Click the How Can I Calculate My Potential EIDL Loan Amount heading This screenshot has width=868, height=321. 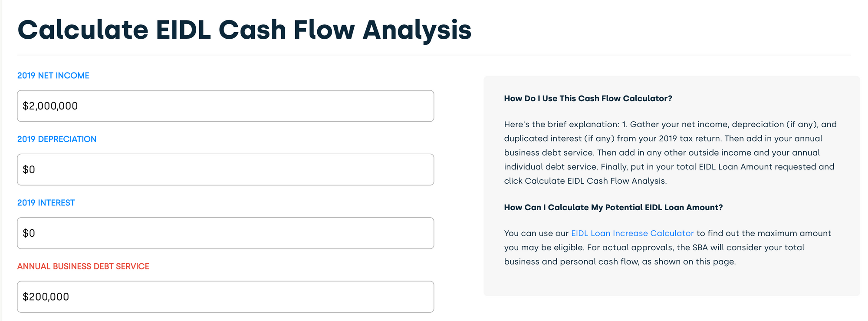click(x=613, y=208)
